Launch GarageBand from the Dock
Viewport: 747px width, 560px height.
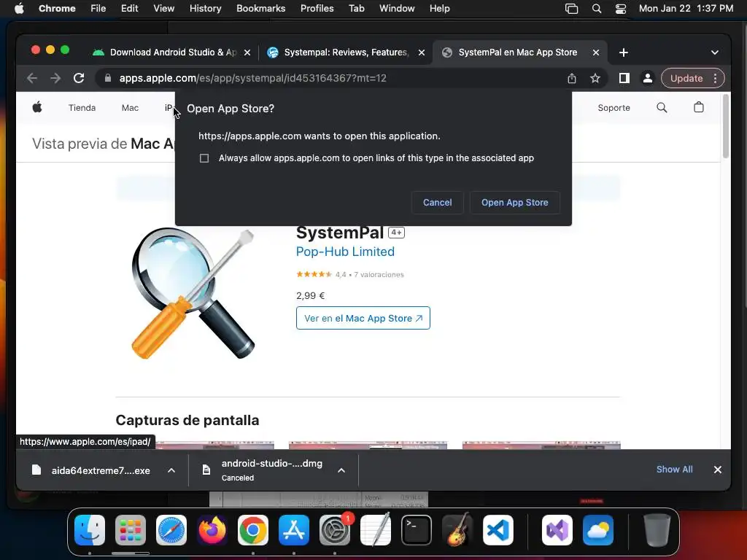[457, 530]
